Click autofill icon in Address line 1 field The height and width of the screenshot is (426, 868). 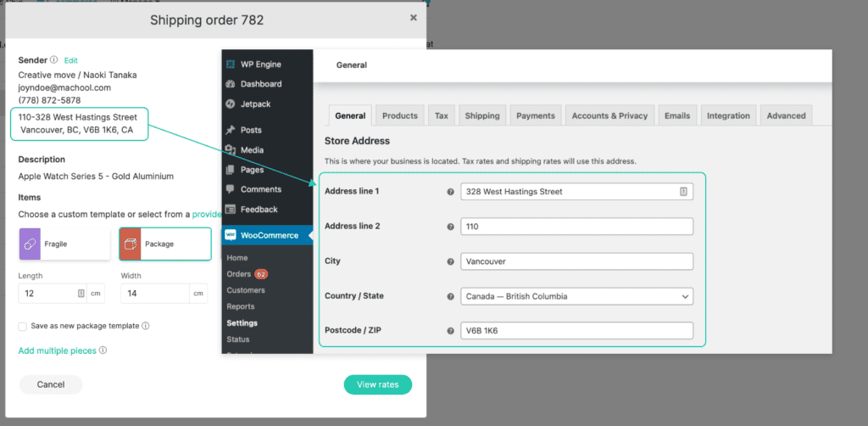click(683, 192)
